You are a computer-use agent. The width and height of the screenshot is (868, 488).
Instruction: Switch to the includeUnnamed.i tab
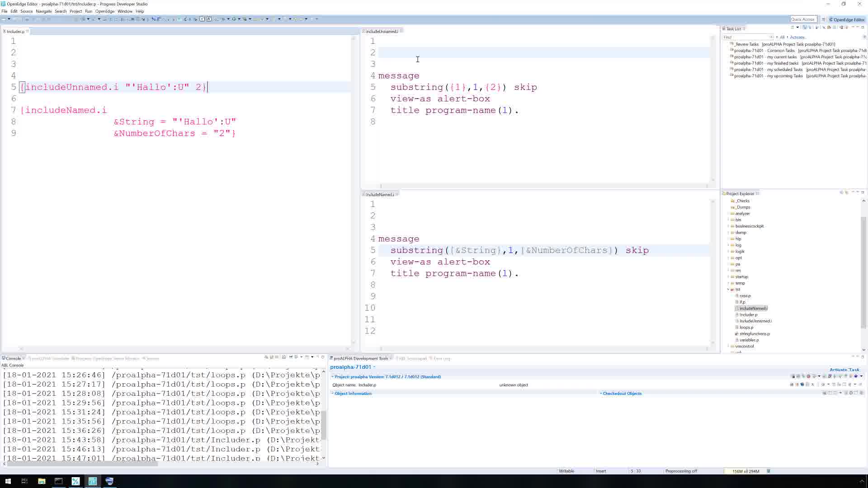point(382,31)
